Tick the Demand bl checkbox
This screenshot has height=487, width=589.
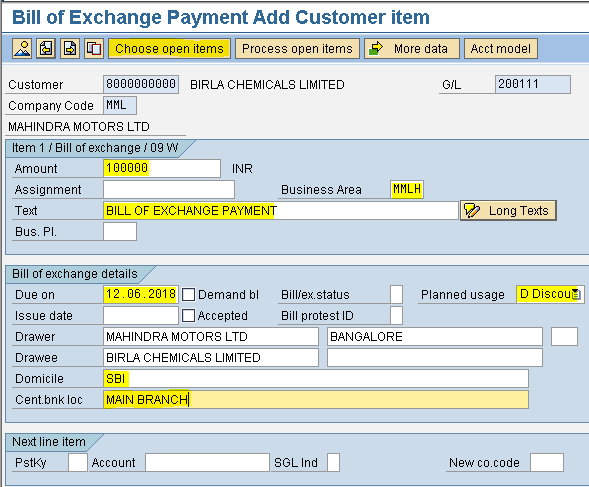click(x=189, y=295)
